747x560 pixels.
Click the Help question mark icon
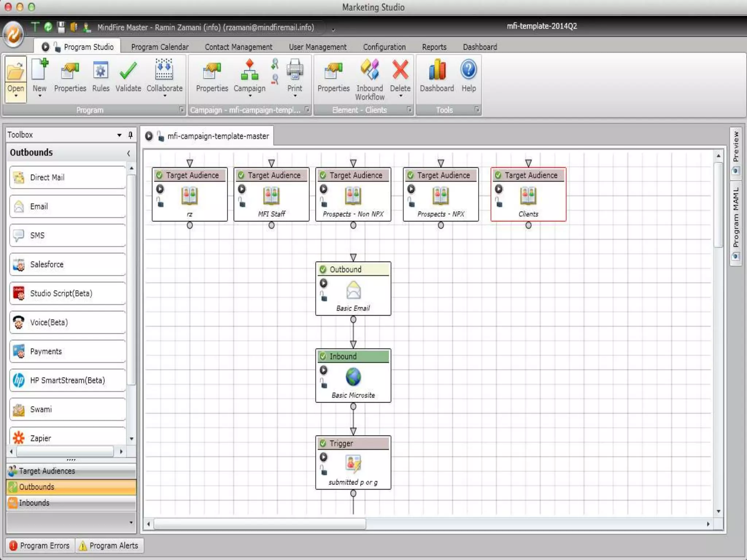pyautogui.click(x=468, y=70)
